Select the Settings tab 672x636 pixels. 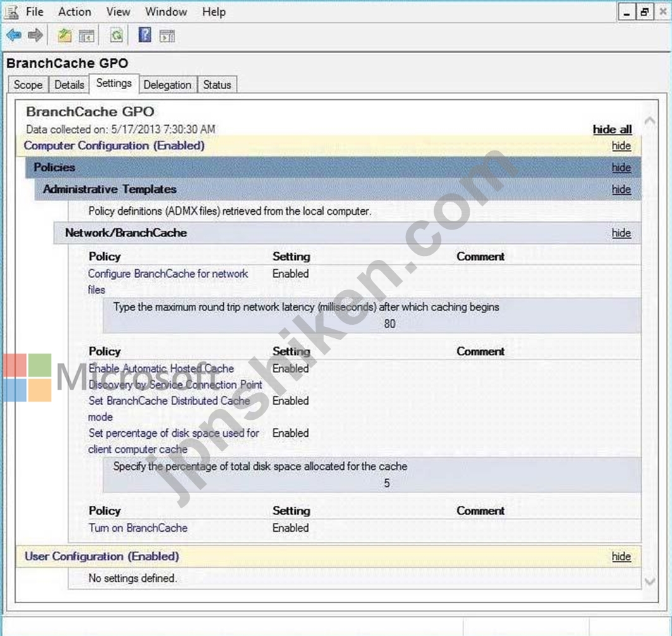pyautogui.click(x=114, y=83)
